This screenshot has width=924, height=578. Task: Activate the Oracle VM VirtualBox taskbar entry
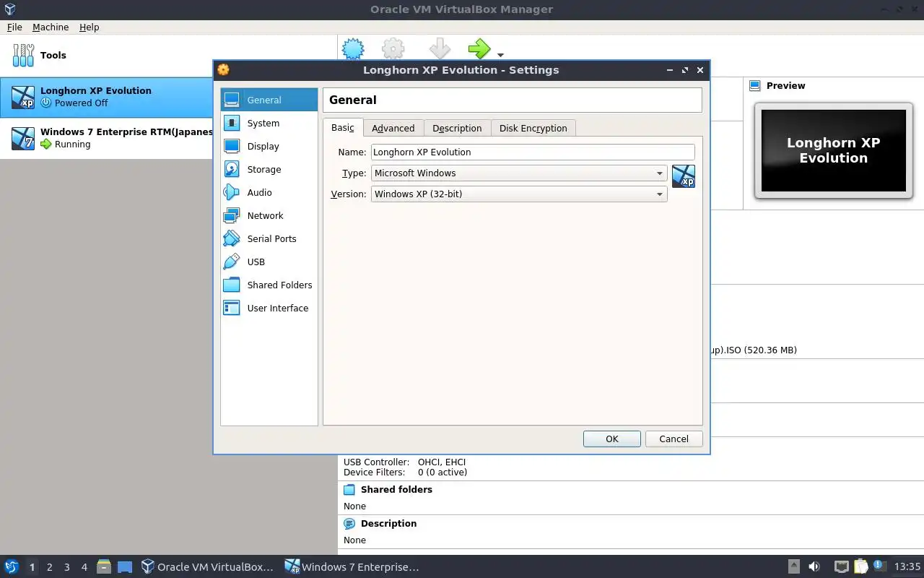pyautogui.click(x=208, y=567)
